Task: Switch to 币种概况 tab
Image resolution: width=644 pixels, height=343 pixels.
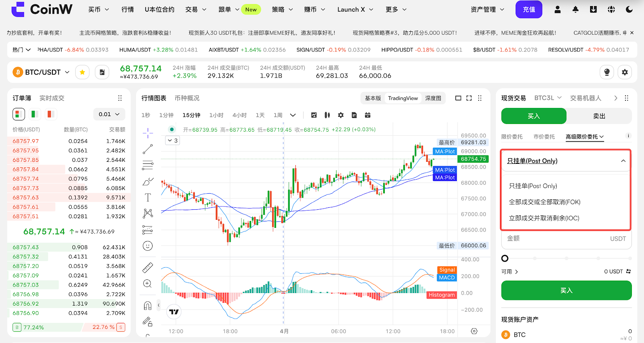Action: pos(187,98)
